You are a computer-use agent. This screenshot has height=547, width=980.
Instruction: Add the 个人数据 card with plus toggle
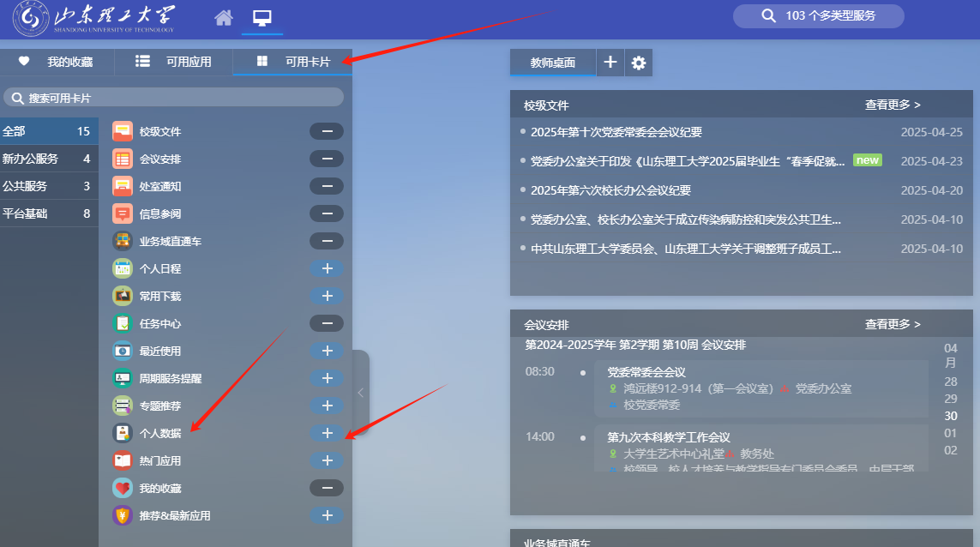(x=327, y=433)
